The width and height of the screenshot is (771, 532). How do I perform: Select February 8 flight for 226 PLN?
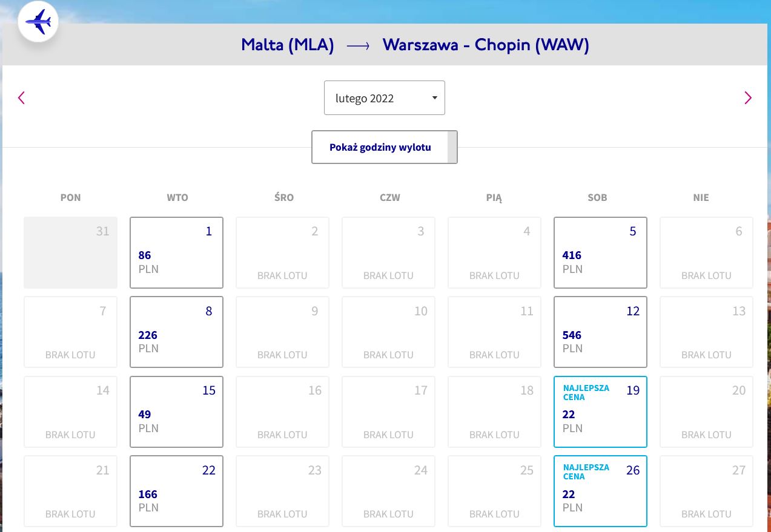click(176, 332)
